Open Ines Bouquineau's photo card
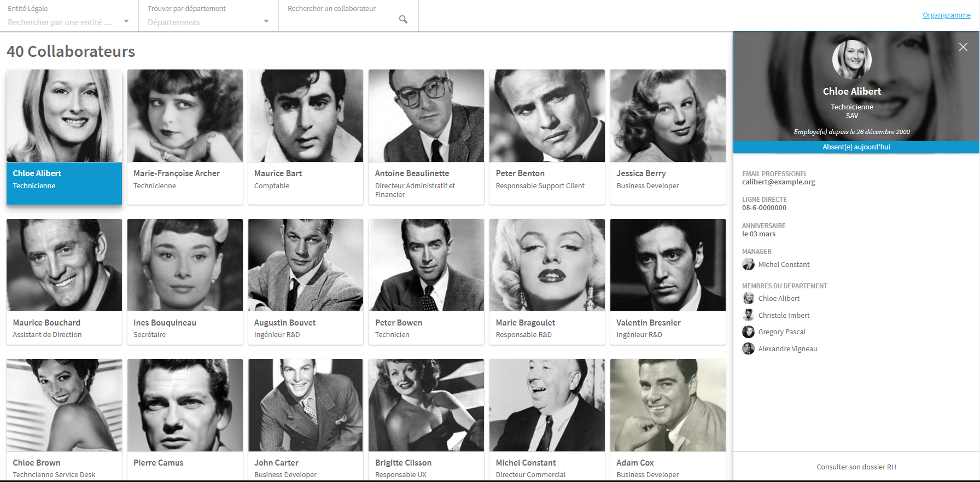This screenshot has height=482, width=980. (185, 282)
